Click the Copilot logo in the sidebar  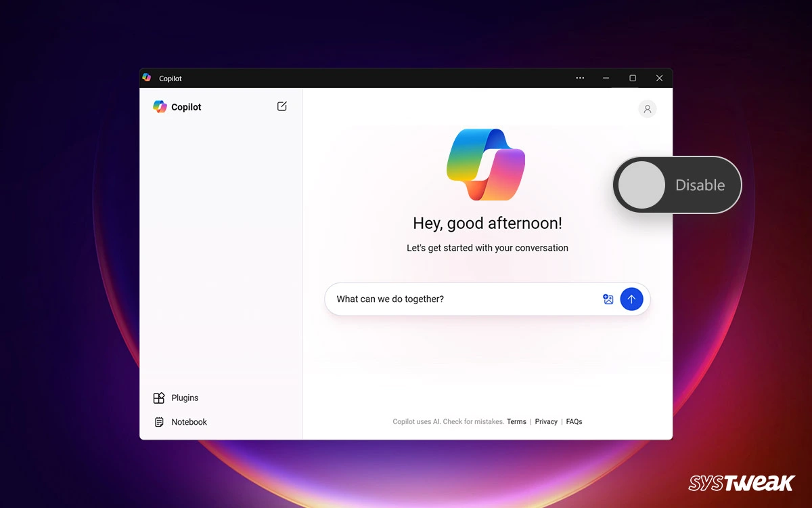160,107
